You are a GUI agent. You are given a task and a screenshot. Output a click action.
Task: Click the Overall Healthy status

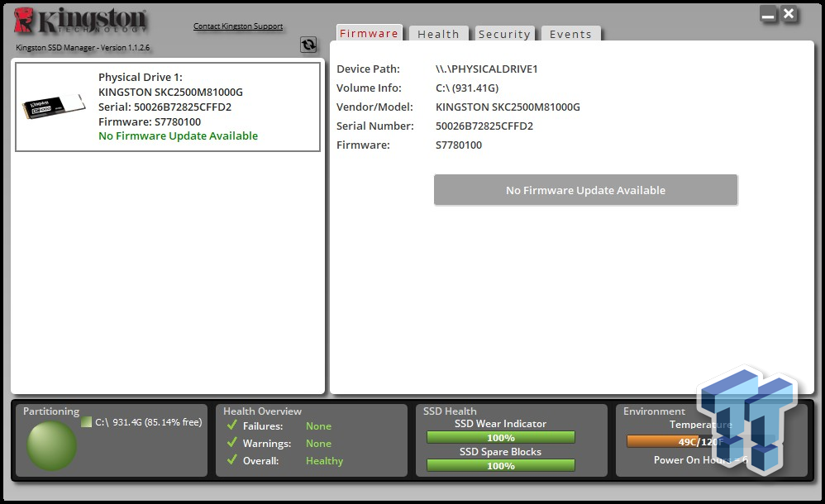click(x=325, y=461)
